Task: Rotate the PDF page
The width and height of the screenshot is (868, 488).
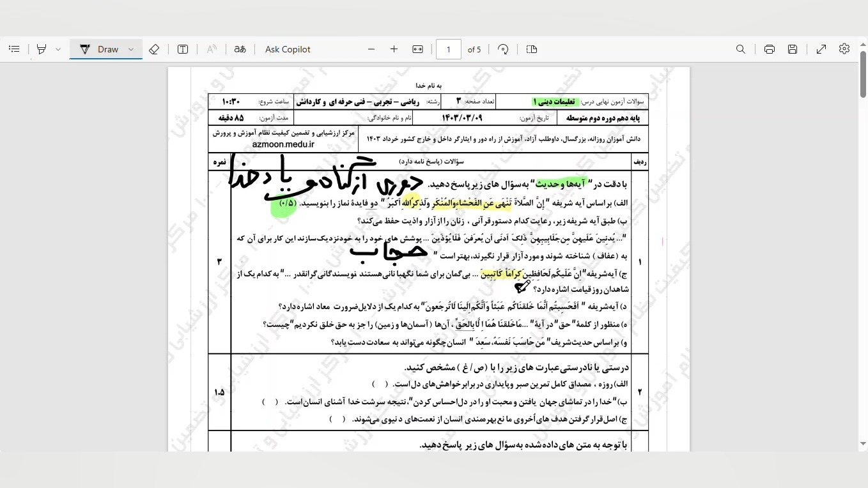Action: click(x=503, y=49)
